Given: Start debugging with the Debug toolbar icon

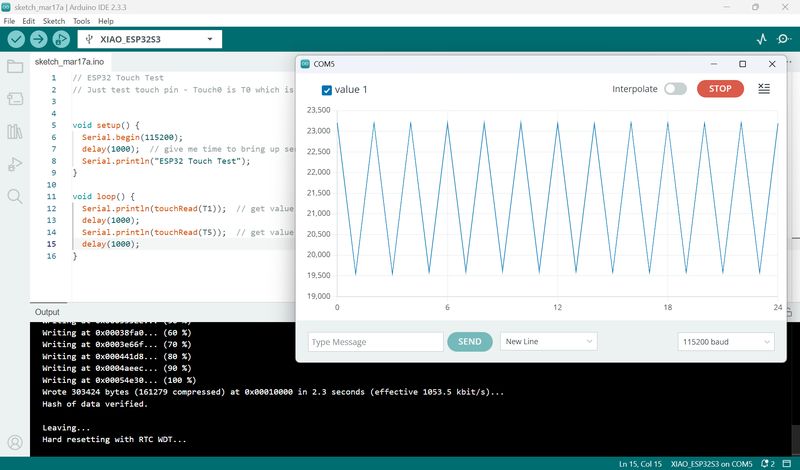Looking at the screenshot, I should coord(61,39).
